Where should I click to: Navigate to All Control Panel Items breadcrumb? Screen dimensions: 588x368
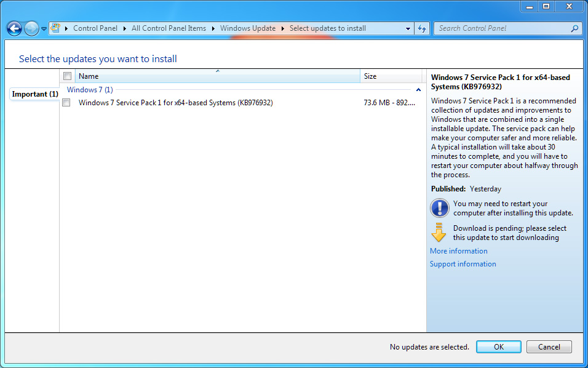[169, 28]
